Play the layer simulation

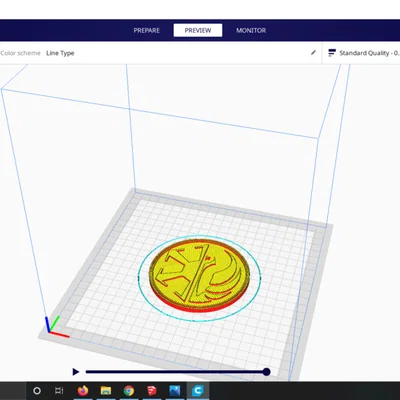pos(76,372)
